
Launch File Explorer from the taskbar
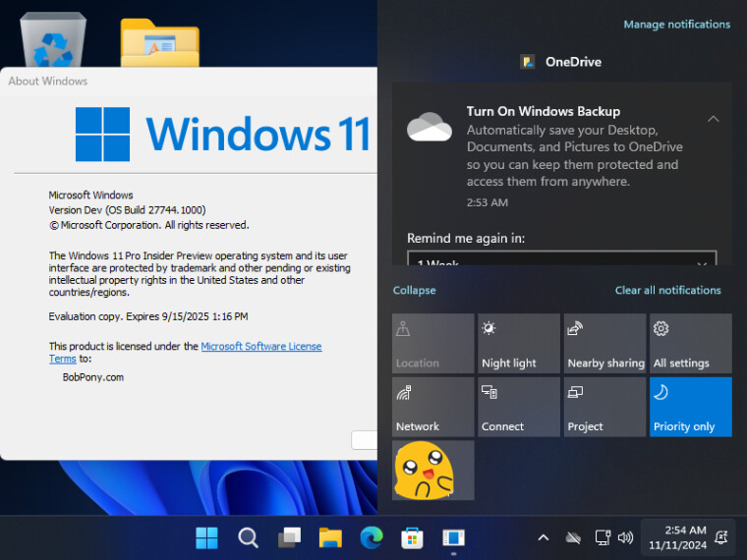330,538
